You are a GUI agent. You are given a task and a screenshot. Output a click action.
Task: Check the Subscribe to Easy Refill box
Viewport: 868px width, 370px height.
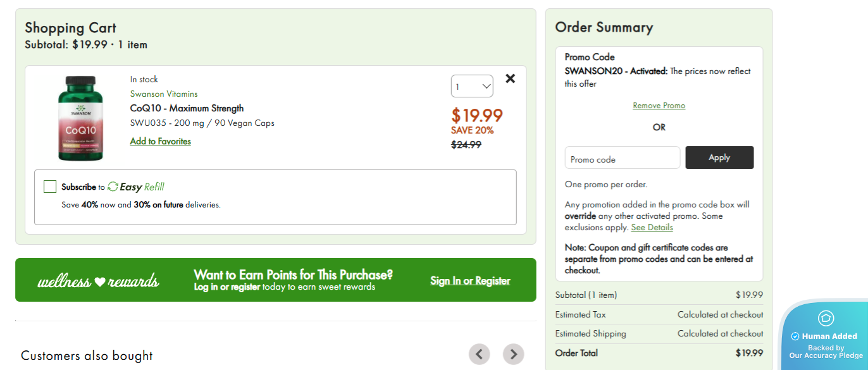[x=50, y=187]
